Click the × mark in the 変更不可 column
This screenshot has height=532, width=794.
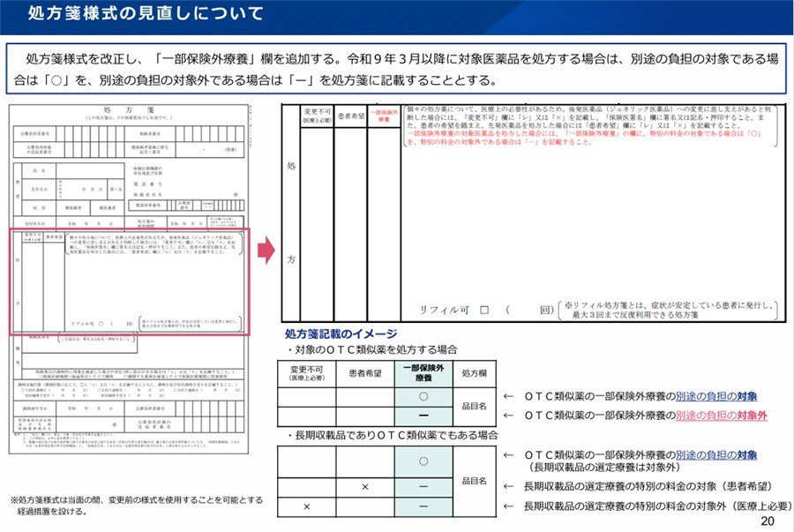(307, 506)
